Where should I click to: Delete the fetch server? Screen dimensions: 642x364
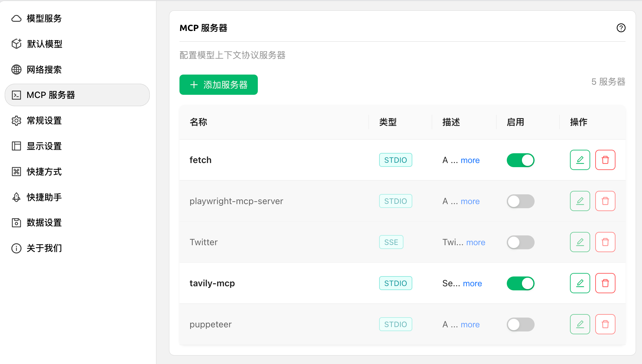[x=605, y=160]
